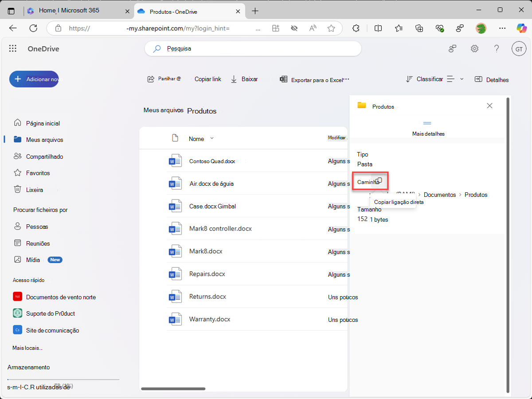
Task: Browse files by Pessoas
Action: pyautogui.click(x=31, y=227)
